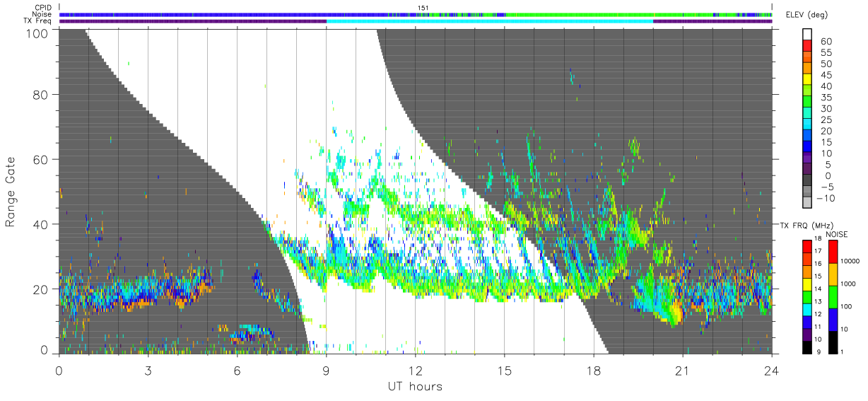The height and width of the screenshot is (401, 868).
Task: Click the CPID value '151'
Action: pyautogui.click(x=423, y=8)
